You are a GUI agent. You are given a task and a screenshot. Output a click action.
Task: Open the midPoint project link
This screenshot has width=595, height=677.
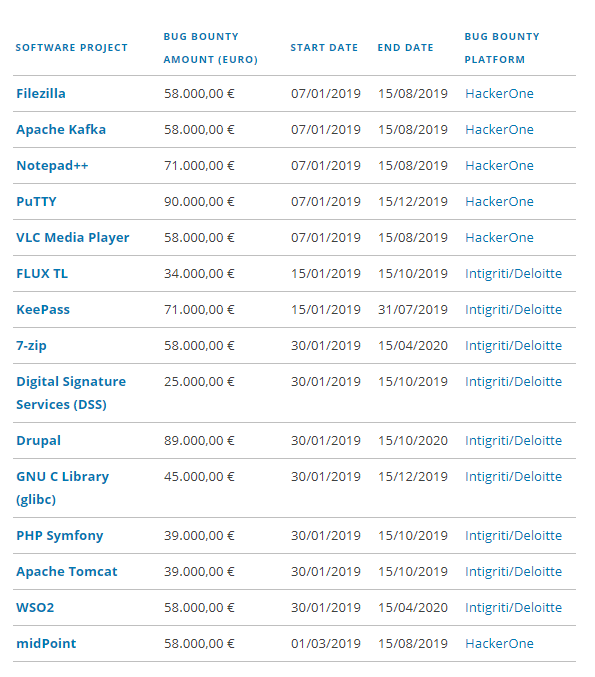46,643
